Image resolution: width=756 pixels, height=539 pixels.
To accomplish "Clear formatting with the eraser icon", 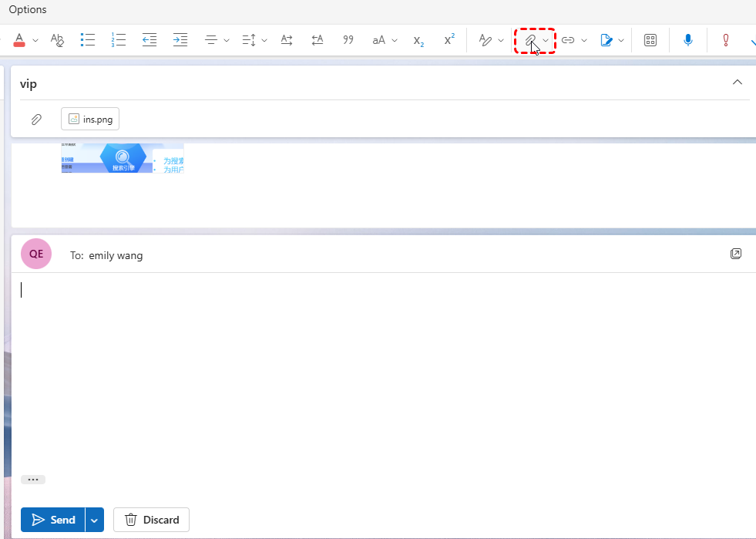I will pyautogui.click(x=57, y=40).
